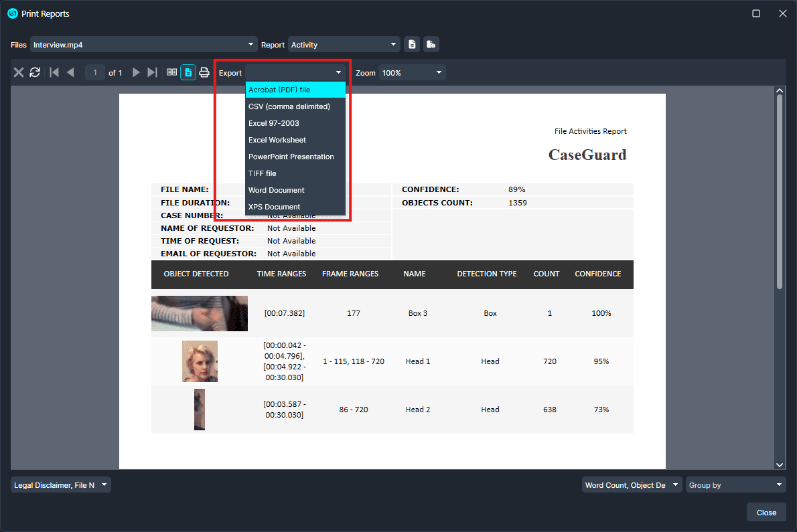The height and width of the screenshot is (532, 797).
Task: Expand the Report type dropdown
Action: 344,45
